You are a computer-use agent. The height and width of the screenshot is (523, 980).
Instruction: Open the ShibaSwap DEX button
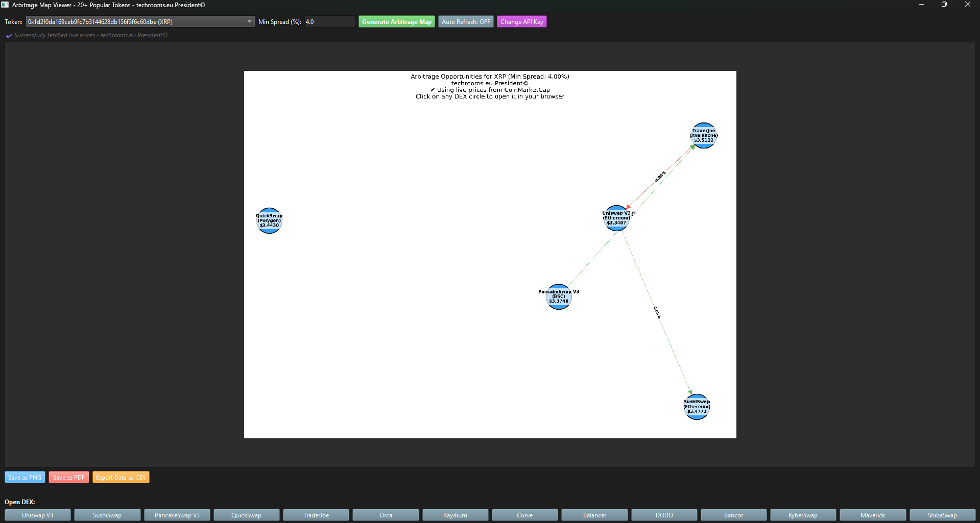(x=942, y=515)
